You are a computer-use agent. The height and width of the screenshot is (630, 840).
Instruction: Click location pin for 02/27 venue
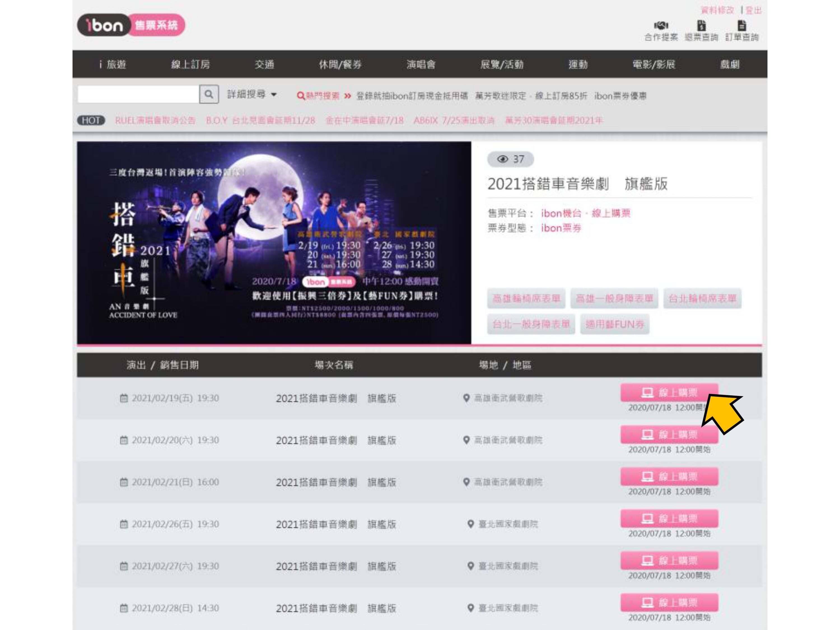tap(470, 566)
